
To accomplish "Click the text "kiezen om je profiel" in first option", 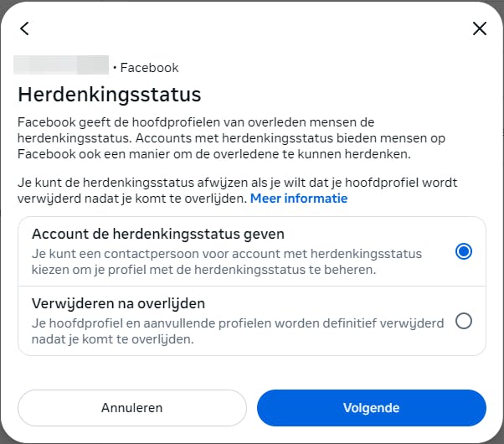I will click(92, 270).
